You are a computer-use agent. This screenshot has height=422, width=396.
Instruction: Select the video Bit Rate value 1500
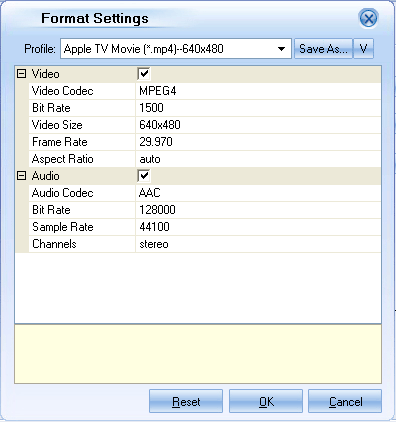coord(258,108)
